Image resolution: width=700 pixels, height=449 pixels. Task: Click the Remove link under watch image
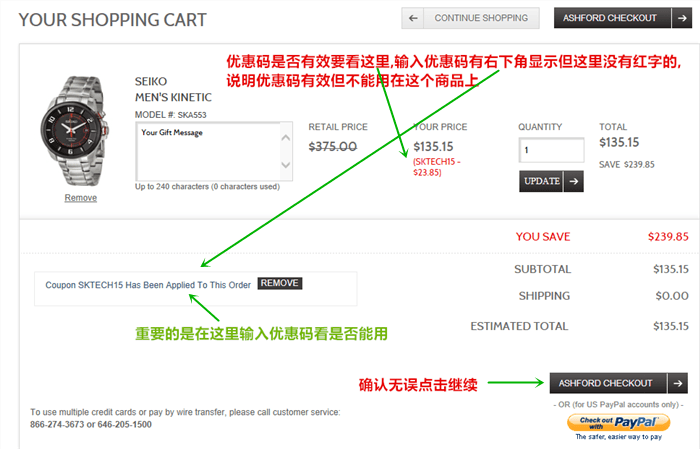(x=80, y=198)
